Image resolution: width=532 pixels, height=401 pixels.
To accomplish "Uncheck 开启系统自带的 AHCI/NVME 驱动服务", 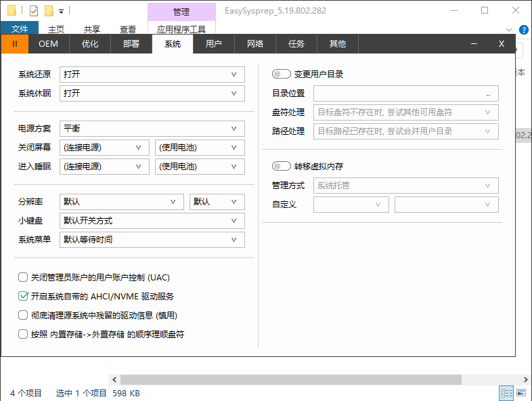I will point(24,296).
